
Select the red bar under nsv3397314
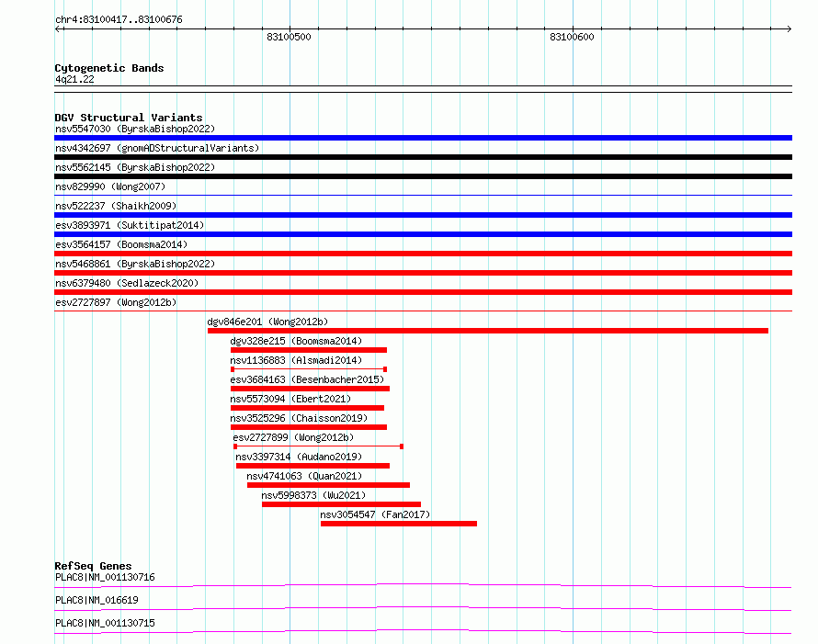tap(313, 466)
